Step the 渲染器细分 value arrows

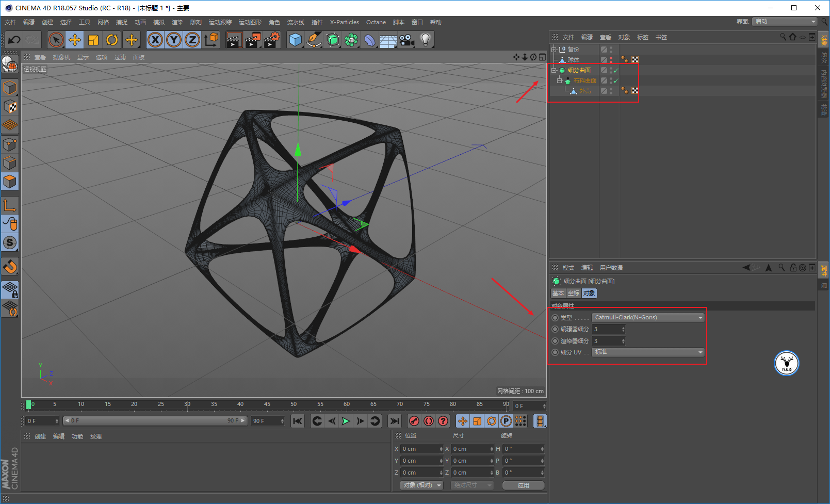623,341
